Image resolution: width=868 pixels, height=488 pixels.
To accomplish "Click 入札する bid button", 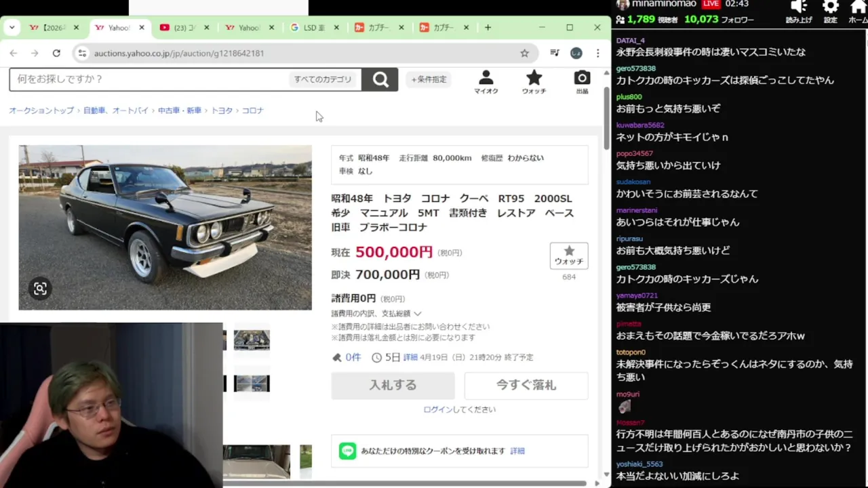I will [393, 385].
